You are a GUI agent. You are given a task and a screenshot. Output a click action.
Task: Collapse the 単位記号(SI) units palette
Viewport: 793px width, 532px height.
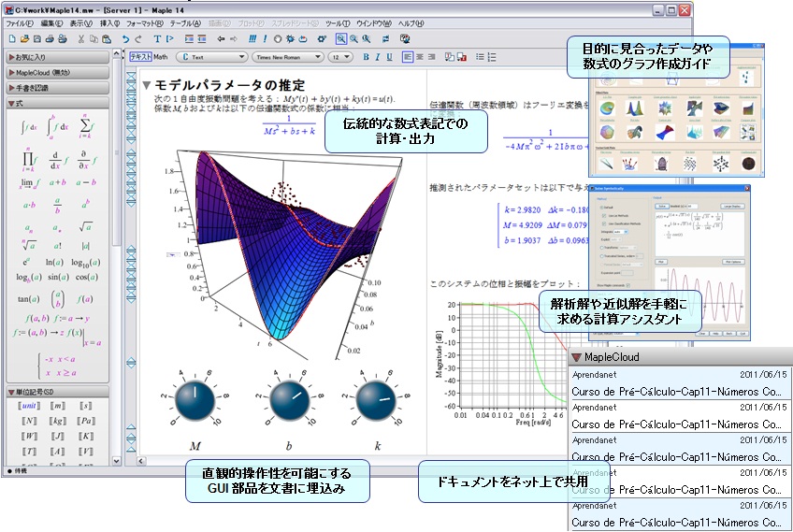click(58, 392)
